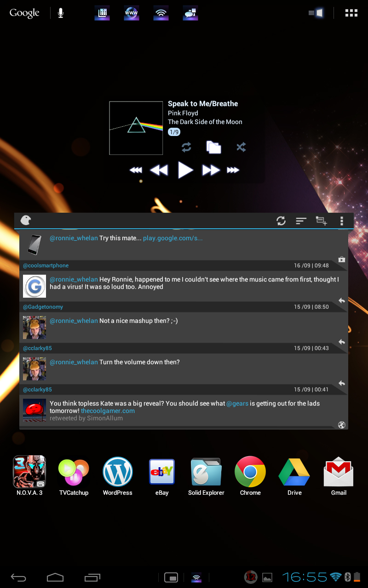This screenshot has height=588, width=368.
Task: Open the Google search widget
Action: pyautogui.click(x=24, y=13)
